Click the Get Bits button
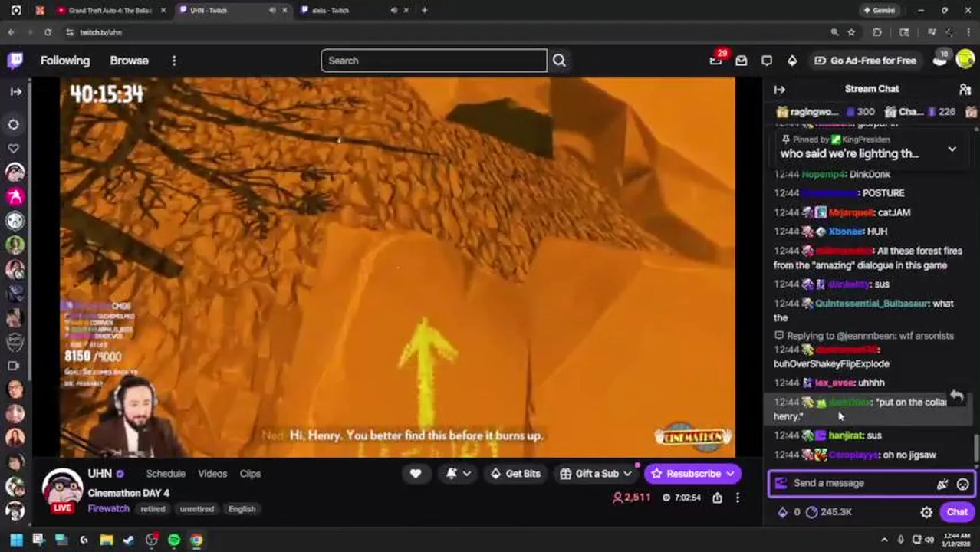980x552 pixels. [515, 474]
